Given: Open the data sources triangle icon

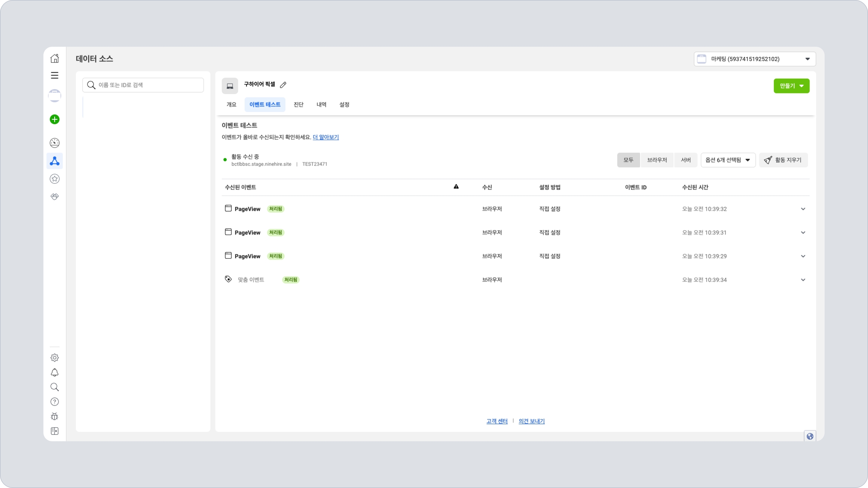Looking at the screenshot, I should tap(55, 161).
